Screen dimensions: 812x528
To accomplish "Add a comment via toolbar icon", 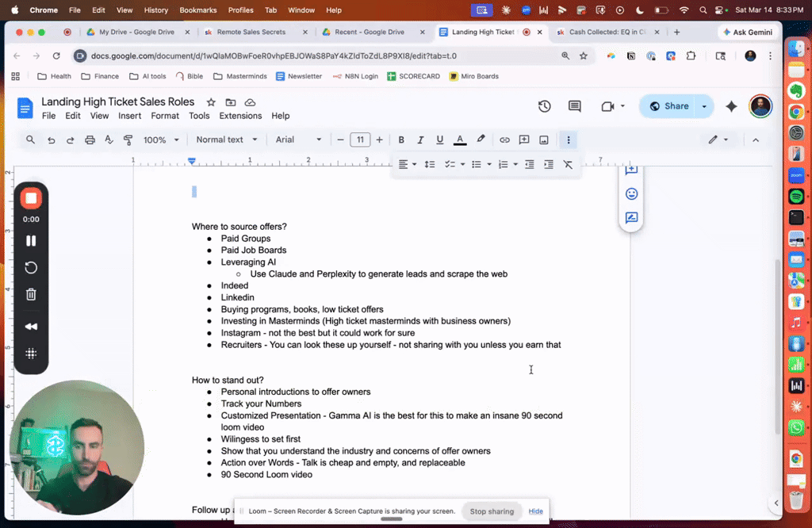I will point(524,140).
